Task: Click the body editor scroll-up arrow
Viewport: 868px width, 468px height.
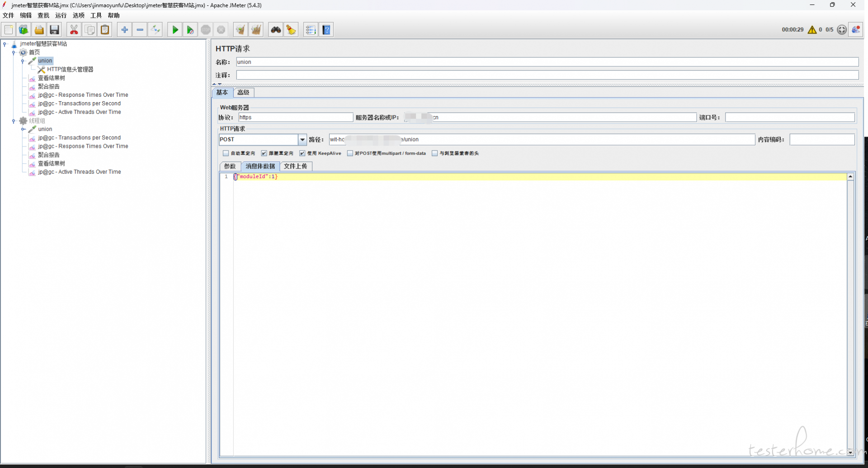Action: point(850,177)
